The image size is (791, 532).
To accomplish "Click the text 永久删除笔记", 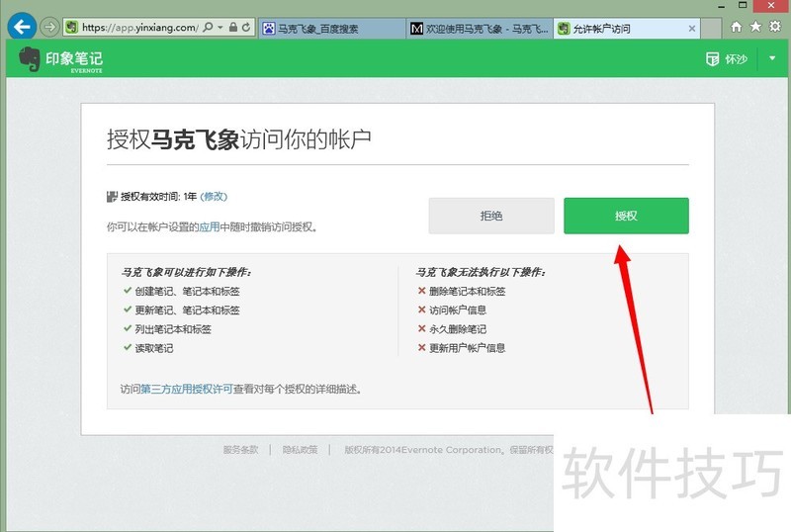I will (x=458, y=329).
